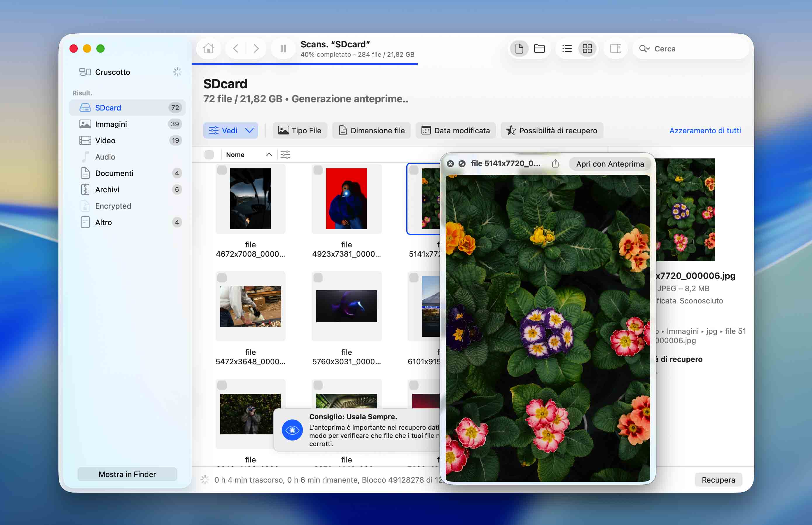The width and height of the screenshot is (812, 525).
Task: Select SDcard in the results sidebar
Action: coord(127,108)
